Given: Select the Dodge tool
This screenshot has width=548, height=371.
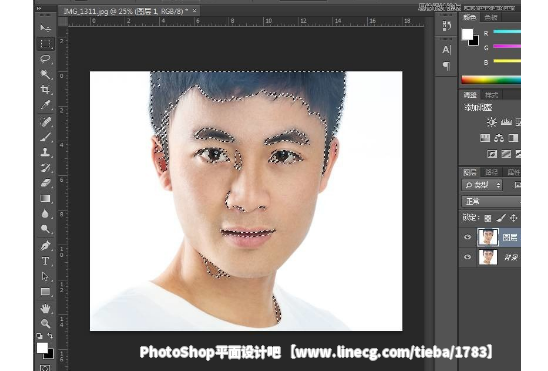Looking at the screenshot, I should click(x=45, y=229).
